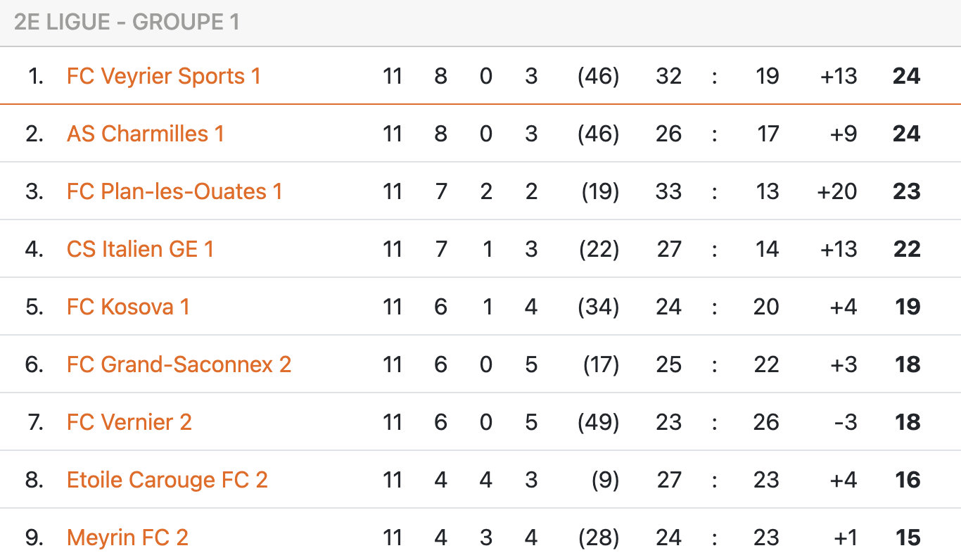Click FC Grand-Saconnex 2 points total 18
The image size is (961, 560).
[908, 364]
